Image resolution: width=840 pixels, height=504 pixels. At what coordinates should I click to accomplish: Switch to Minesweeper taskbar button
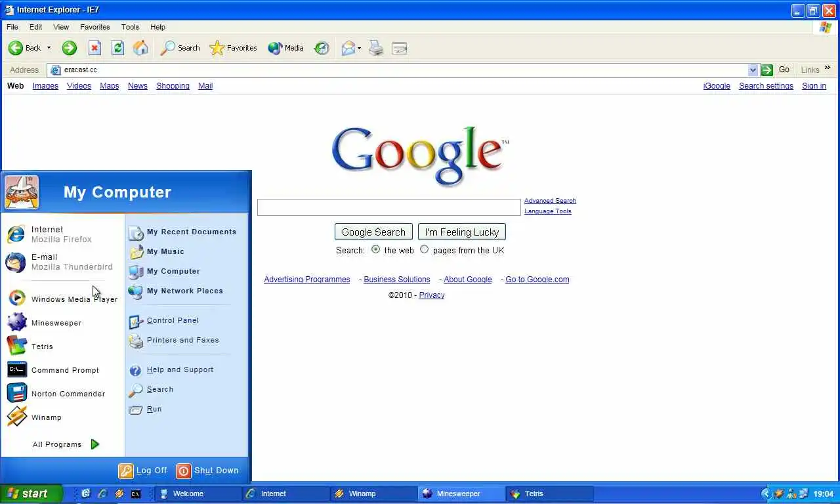462,493
